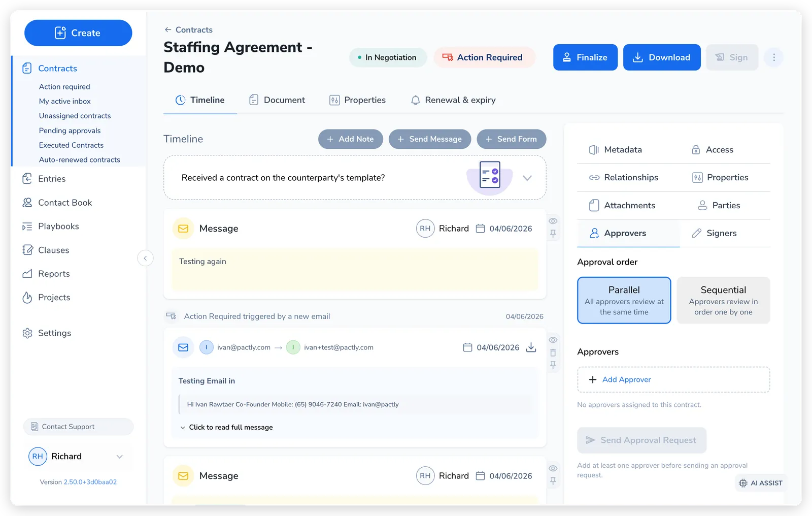Screen dimensions: 812x516
Task: Pin the email timeline entry
Action: coord(553,365)
